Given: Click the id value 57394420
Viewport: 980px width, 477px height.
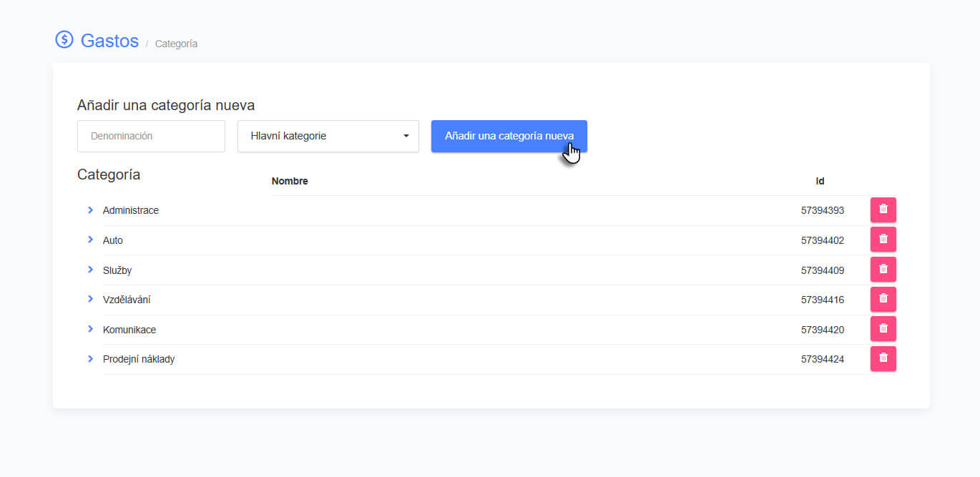Looking at the screenshot, I should pos(823,330).
